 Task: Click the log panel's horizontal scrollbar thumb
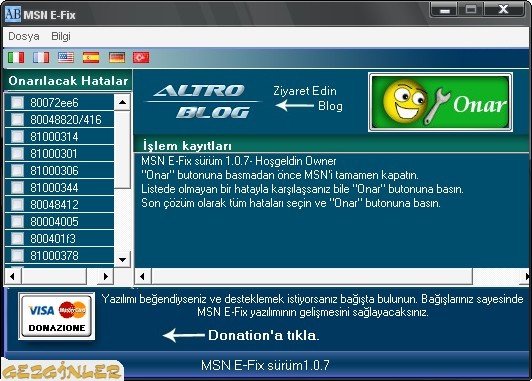tap(312, 276)
